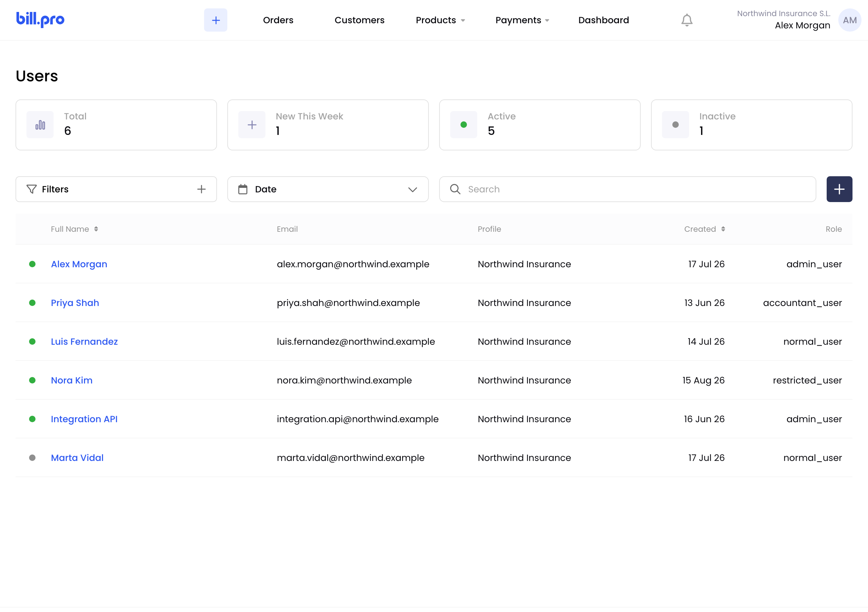Image resolution: width=868 pixels, height=612 pixels.
Task: Open the Payments dropdown menu
Action: 522,20
